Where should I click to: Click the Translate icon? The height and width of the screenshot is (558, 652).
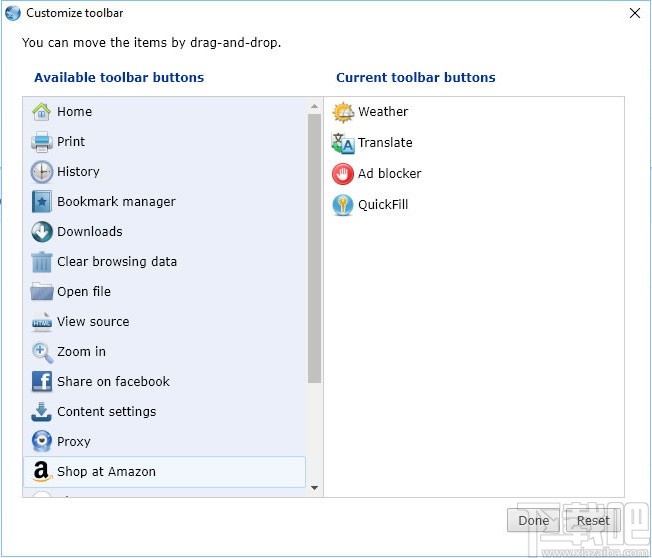(343, 143)
